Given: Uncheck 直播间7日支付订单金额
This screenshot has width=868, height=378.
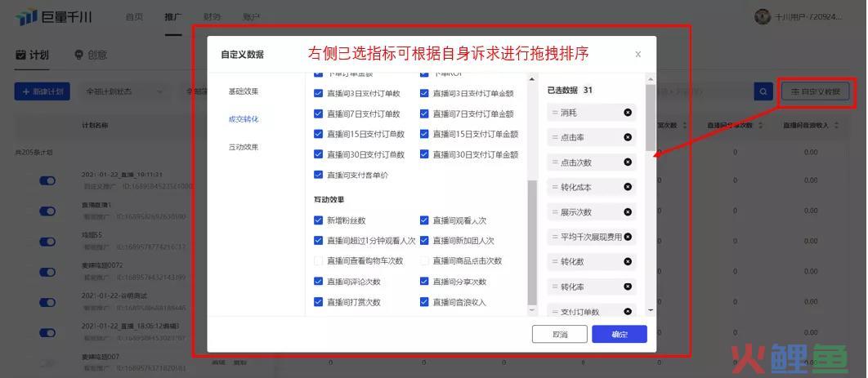Looking at the screenshot, I should point(424,113).
